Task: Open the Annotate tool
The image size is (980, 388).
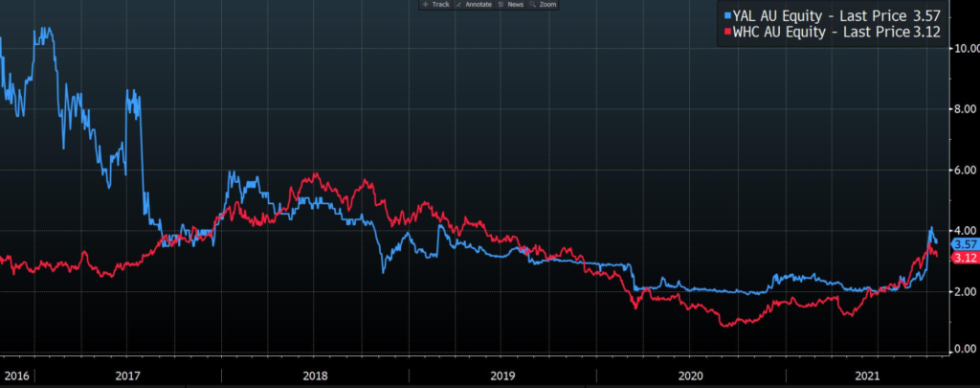Action: tap(474, 5)
